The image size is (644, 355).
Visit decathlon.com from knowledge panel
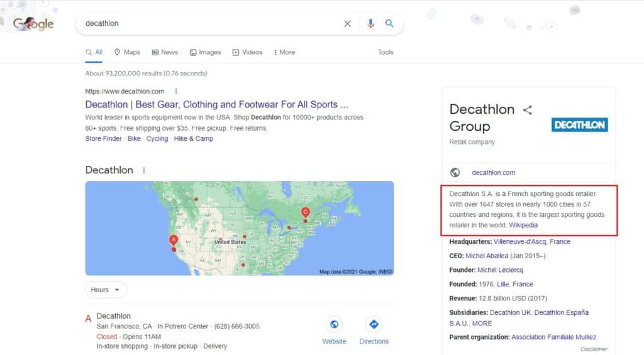(x=493, y=173)
